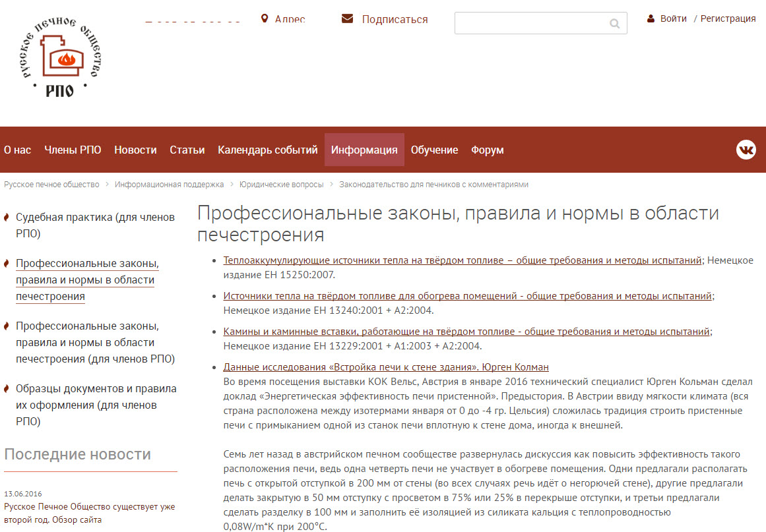Open the Подписаться link

click(395, 20)
